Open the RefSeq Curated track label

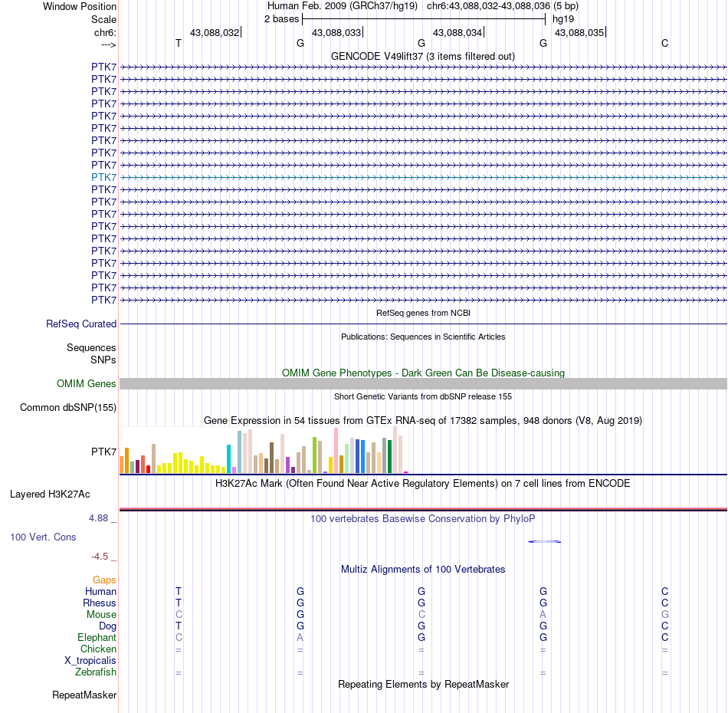(81, 324)
